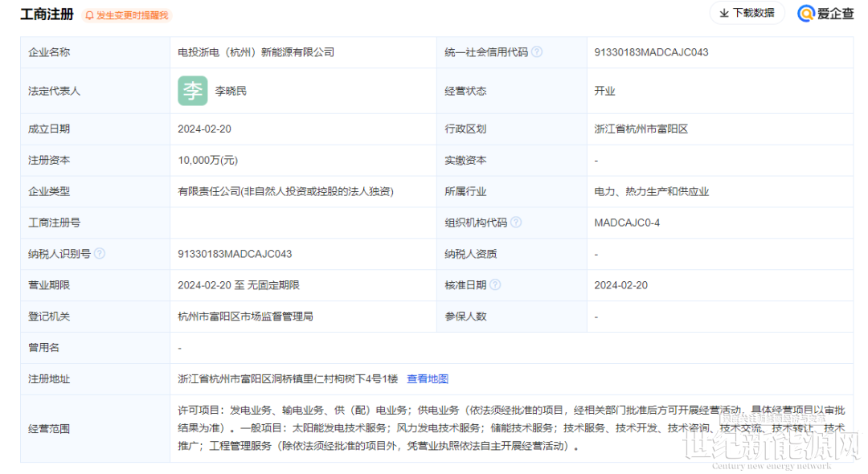The image size is (868, 474).
Task: Click registration authority 杭州市富阳区市场监督管理局
Action: [x=245, y=317]
